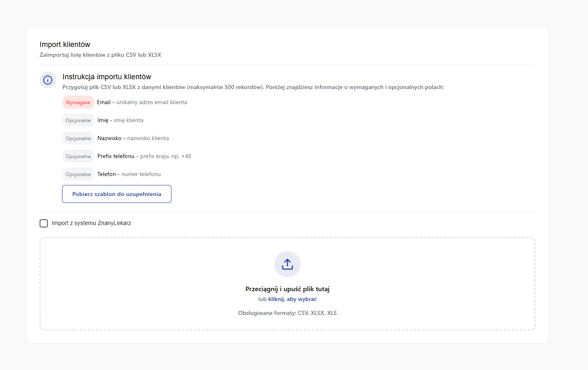
Task: Open file picker via kliknij, aby wybrać
Action: pos(292,299)
